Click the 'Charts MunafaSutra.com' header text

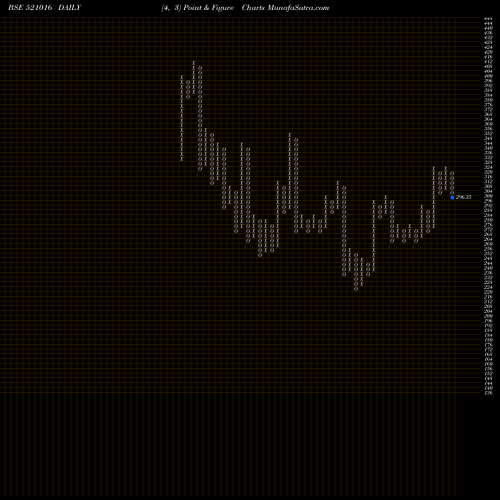pos(285,8)
